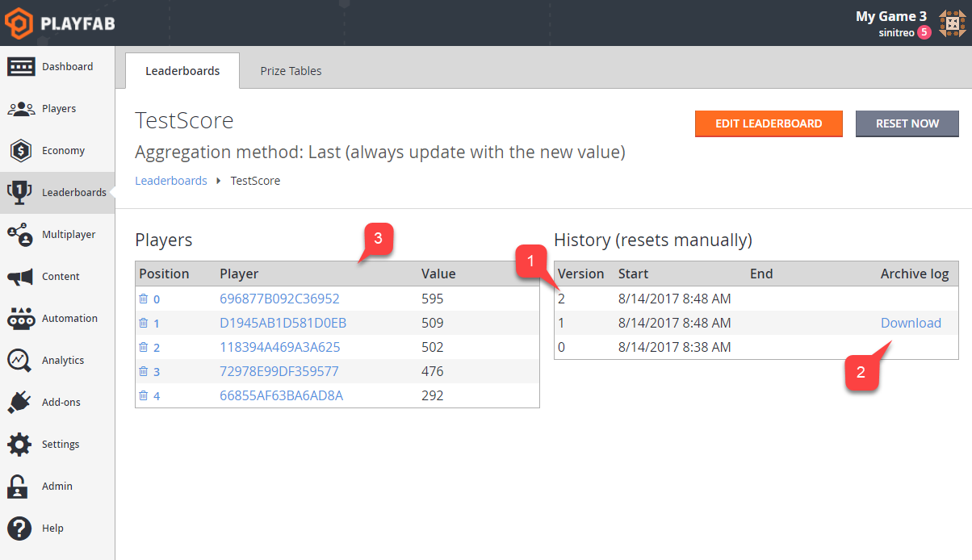Switch to the Prize Tables tab
Image resolution: width=972 pixels, height=560 pixels.
pyautogui.click(x=291, y=71)
